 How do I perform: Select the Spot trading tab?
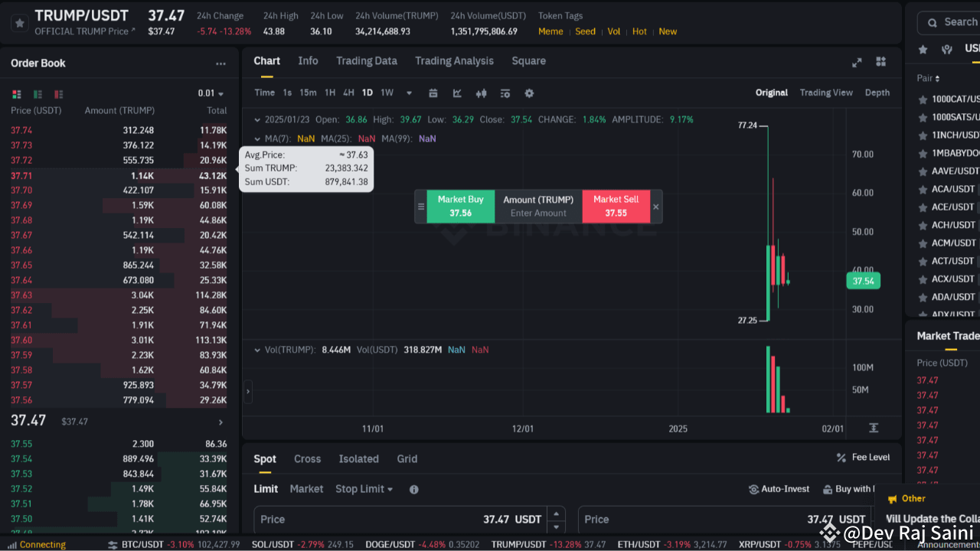[x=265, y=458]
